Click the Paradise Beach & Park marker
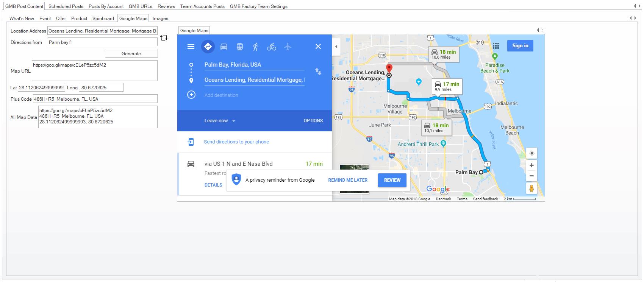Image resolution: width=644 pixels, height=282 pixels. pos(495,56)
